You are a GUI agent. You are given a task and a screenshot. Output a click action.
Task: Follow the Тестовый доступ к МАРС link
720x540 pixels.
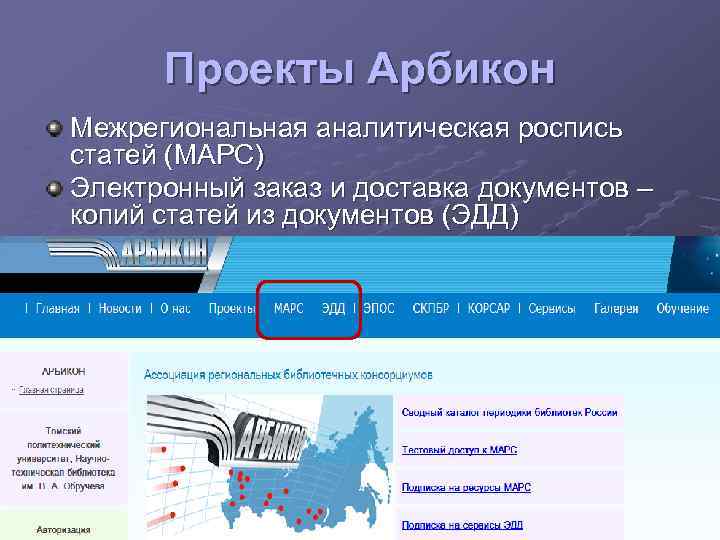tap(459, 450)
